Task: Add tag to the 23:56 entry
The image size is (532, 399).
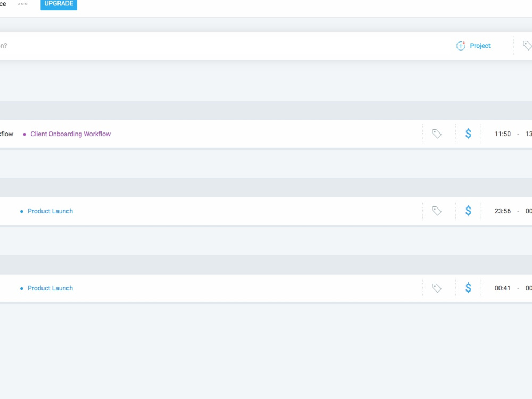Action: [x=437, y=211]
